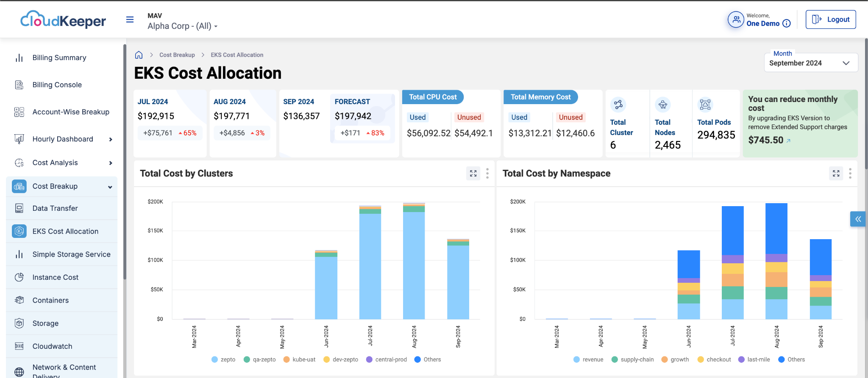Expand the Hourly Dashboard submenu arrow
Screen dimensions: 868x378
click(111, 139)
